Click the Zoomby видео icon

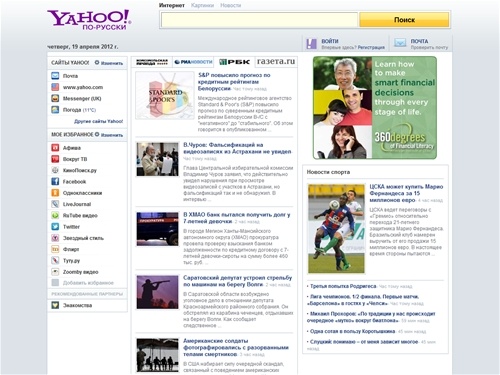point(55,272)
